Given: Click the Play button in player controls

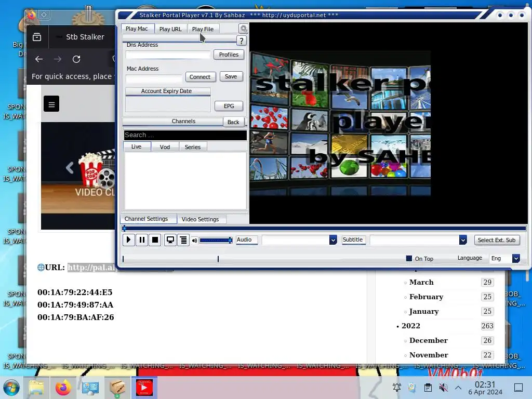Looking at the screenshot, I should click(129, 240).
